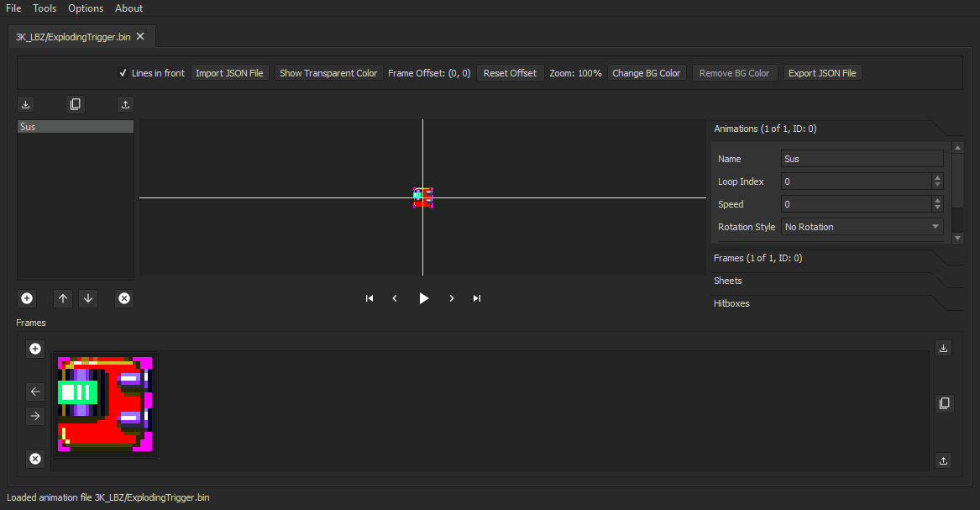Click Show Transparent Color toggle
Viewport: 980px width, 510px height.
[328, 72]
